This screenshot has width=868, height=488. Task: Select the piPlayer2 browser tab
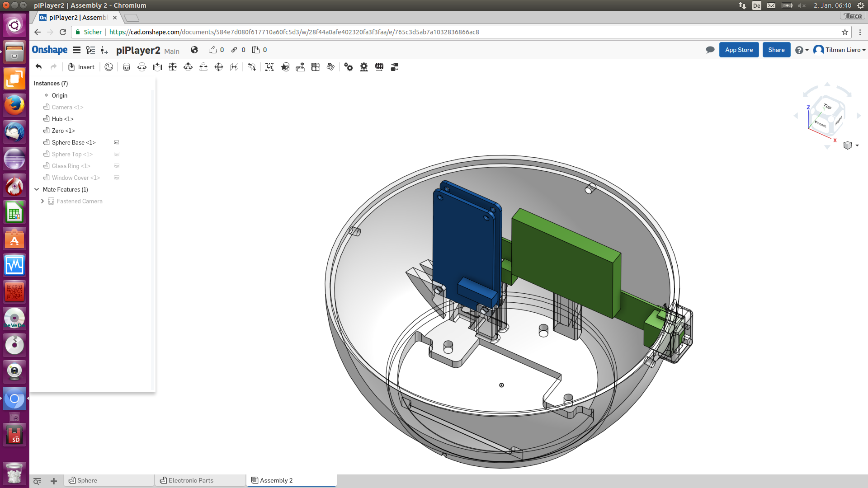[78, 18]
